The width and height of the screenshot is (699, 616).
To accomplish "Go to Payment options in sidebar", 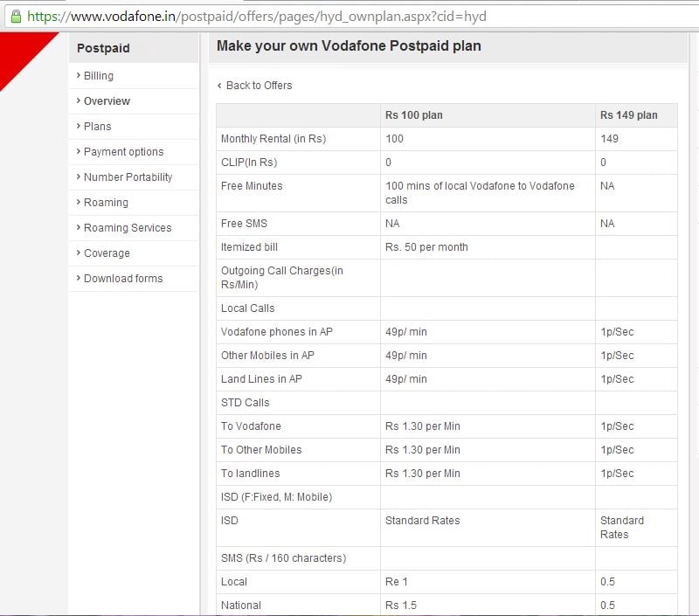I will tap(124, 152).
